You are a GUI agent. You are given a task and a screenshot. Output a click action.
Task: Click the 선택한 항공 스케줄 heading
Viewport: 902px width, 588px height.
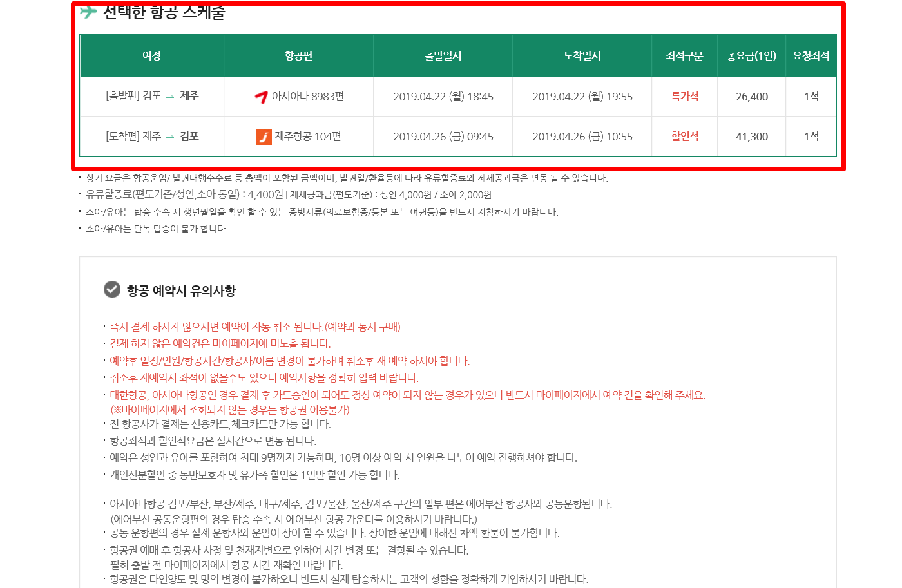(164, 12)
